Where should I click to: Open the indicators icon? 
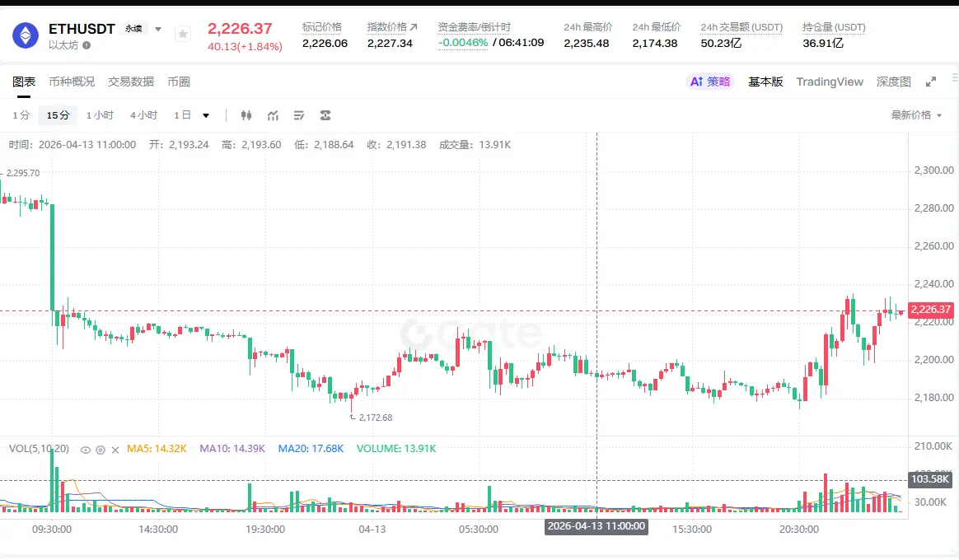273,115
